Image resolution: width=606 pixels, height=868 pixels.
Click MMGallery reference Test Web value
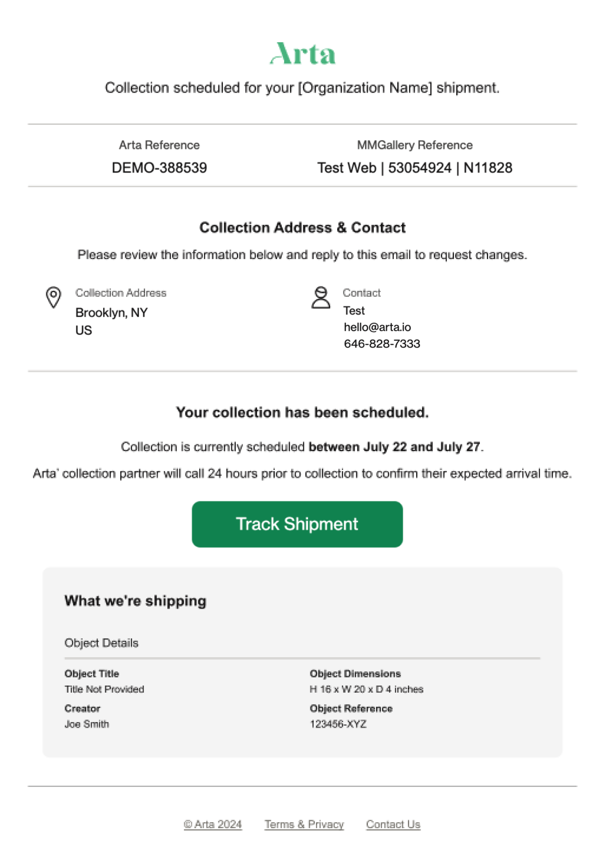tap(415, 168)
